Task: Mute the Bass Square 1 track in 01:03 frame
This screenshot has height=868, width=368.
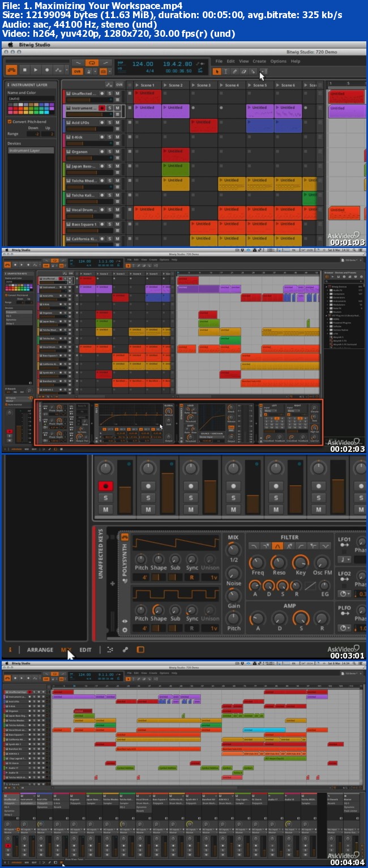Action: point(118,225)
